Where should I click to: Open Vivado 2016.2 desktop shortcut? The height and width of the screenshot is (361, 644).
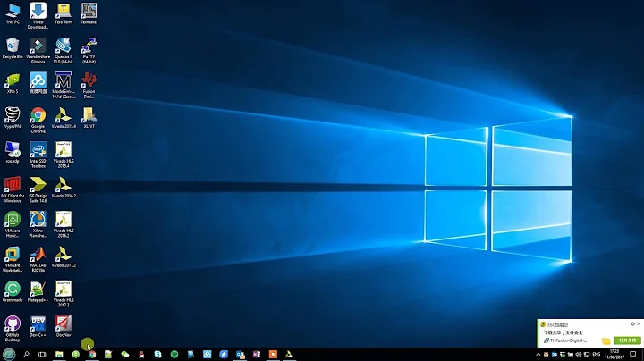pyautogui.click(x=64, y=188)
